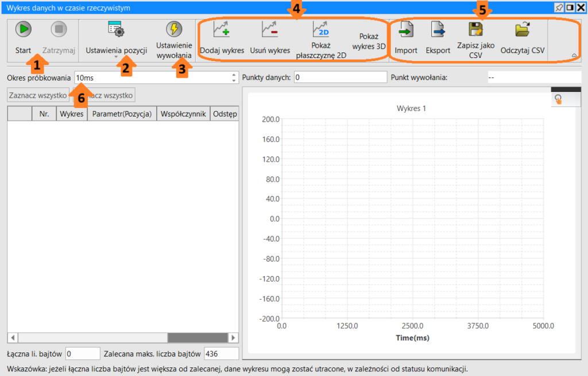Click Pokaż wykres 3D

(x=369, y=41)
